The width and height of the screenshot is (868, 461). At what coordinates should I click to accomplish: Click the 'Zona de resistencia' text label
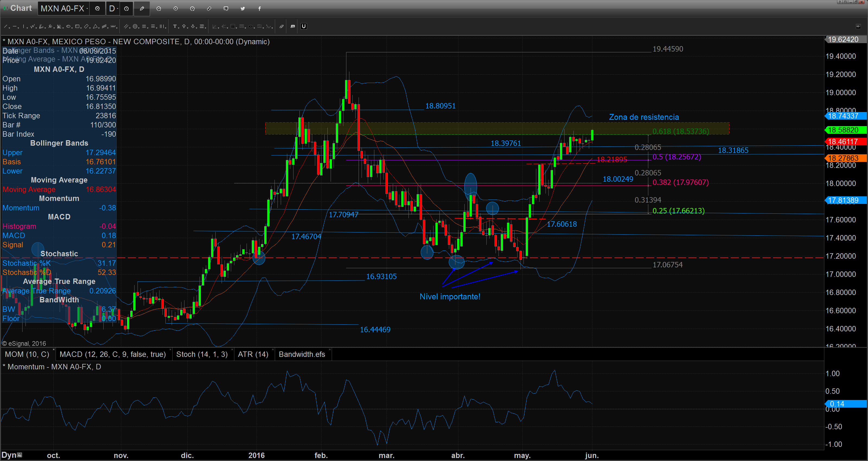pyautogui.click(x=644, y=117)
